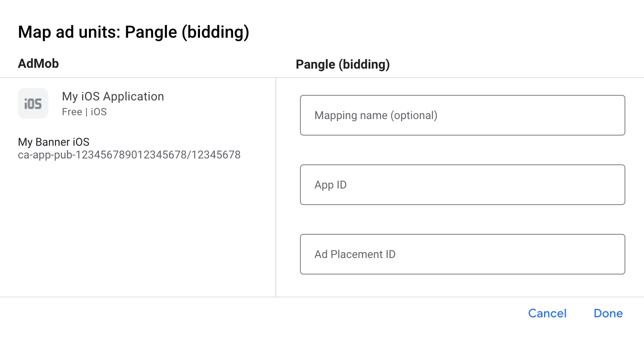Click the Map ad units dialog title
This screenshot has height=344, width=644.
(133, 32)
